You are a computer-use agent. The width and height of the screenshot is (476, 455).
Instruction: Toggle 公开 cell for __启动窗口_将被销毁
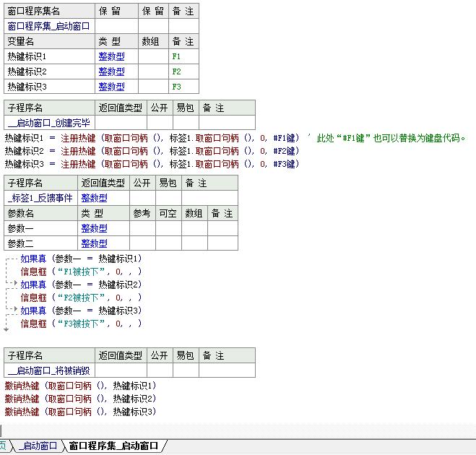tap(160, 370)
